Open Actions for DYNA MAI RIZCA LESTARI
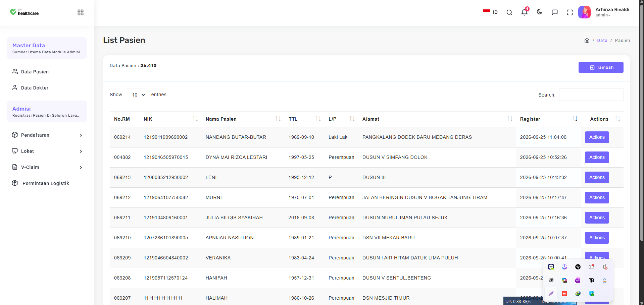Screen dimensions: 644x305 pos(597,157)
